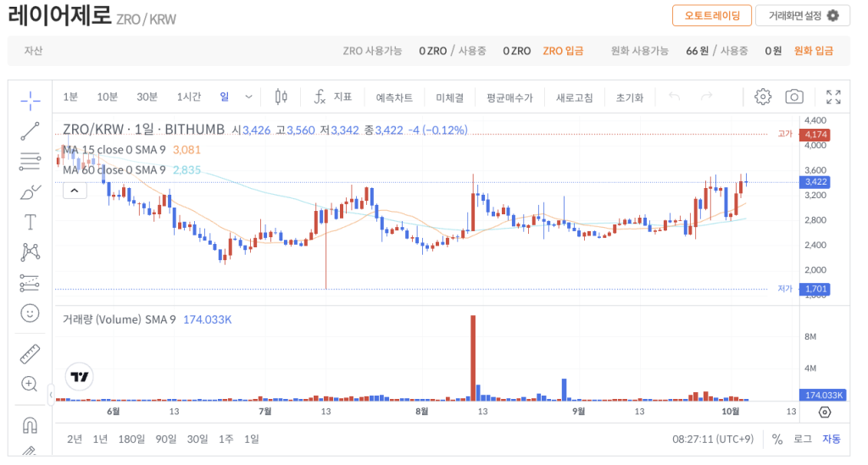This screenshot has height=465, width=868.
Task: Click the ZRO 입금 deposit link
Action: (x=563, y=51)
